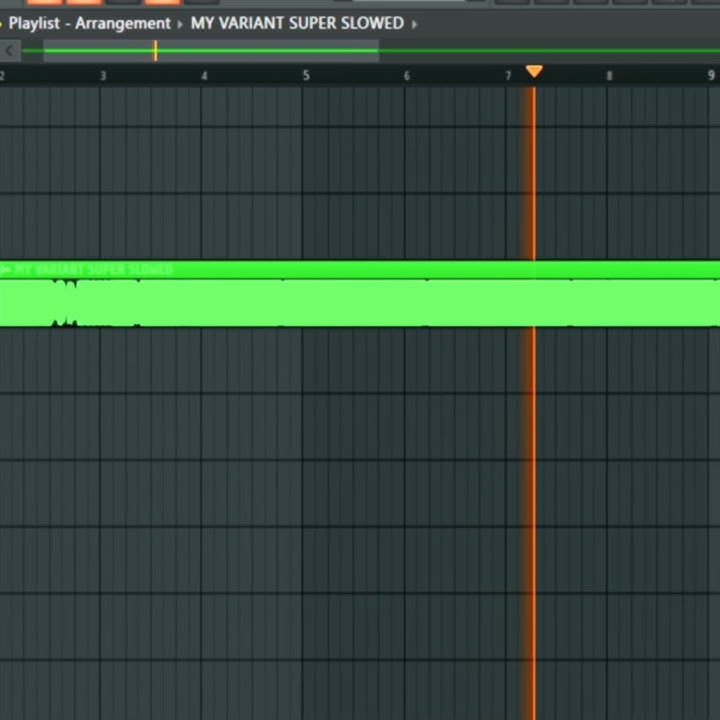The height and width of the screenshot is (720, 720).
Task: Click bar 3 on the timeline ruler
Action: coord(103,76)
